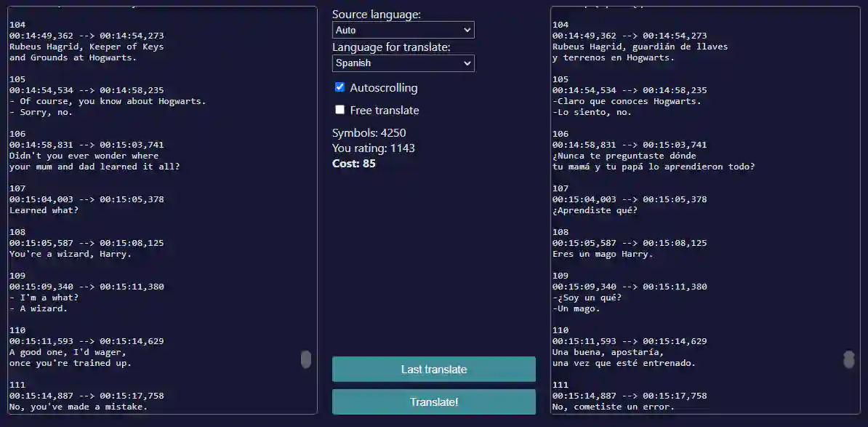Click the bold 'Cost: 85' text
Screen dimensions: 868x427
(353, 163)
